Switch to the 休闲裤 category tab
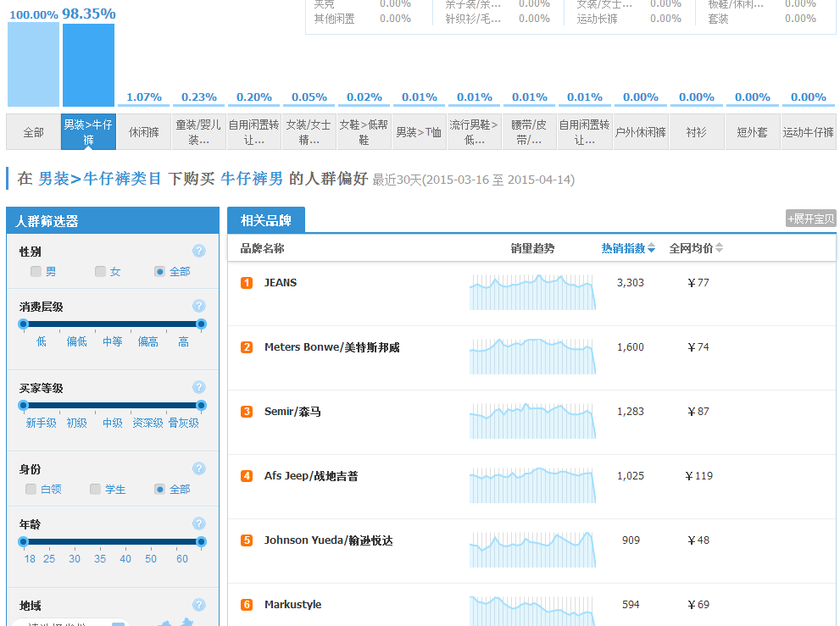This screenshot has height=626, width=840. point(143,132)
